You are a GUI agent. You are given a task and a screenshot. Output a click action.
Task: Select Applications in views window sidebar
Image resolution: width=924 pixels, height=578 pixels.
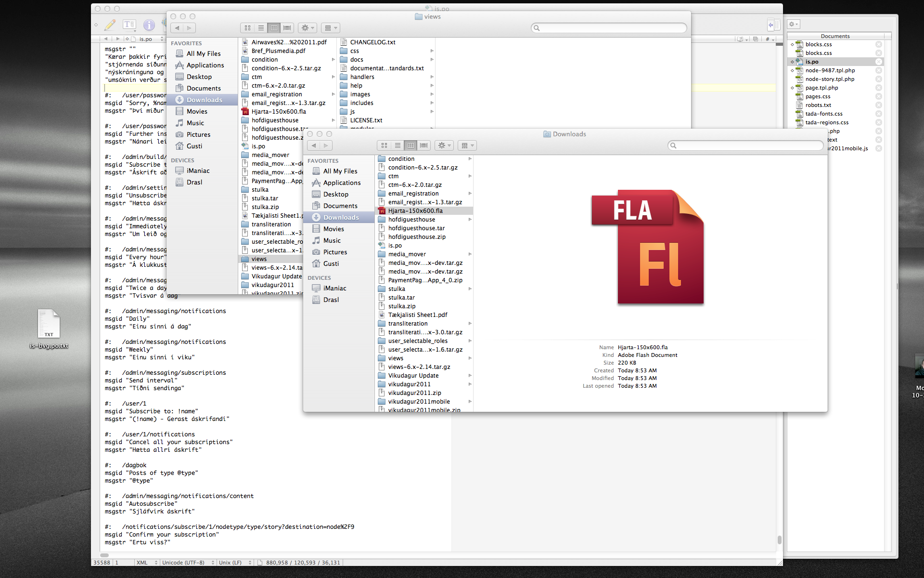(x=205, y=65)
